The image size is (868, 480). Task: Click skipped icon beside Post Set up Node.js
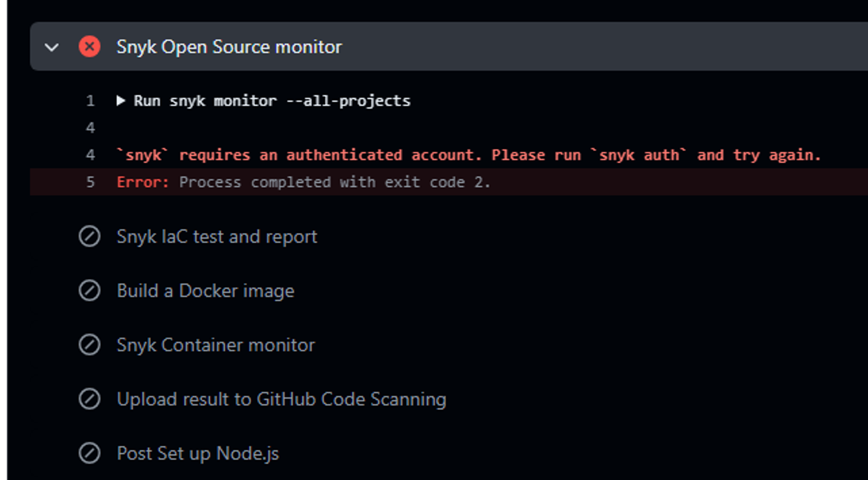click(x=89, y=454)
